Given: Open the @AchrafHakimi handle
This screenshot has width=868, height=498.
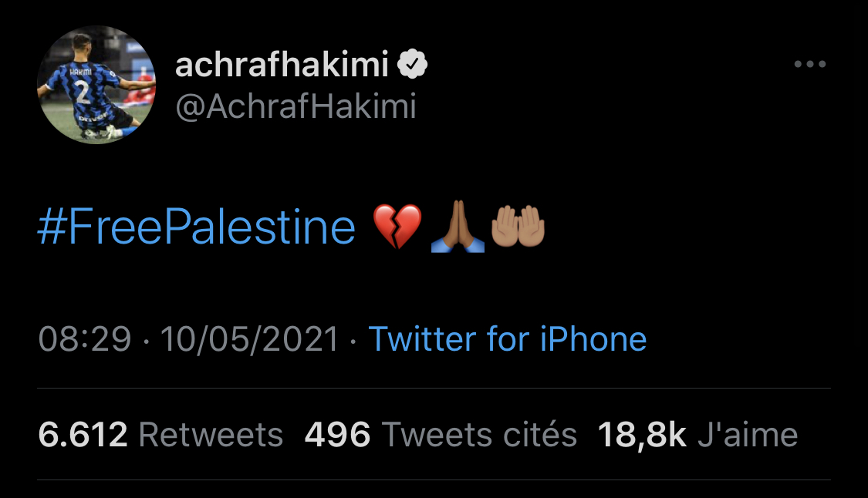Looking at the screenshot, I should pyautogui.click(x=296, y=107).
